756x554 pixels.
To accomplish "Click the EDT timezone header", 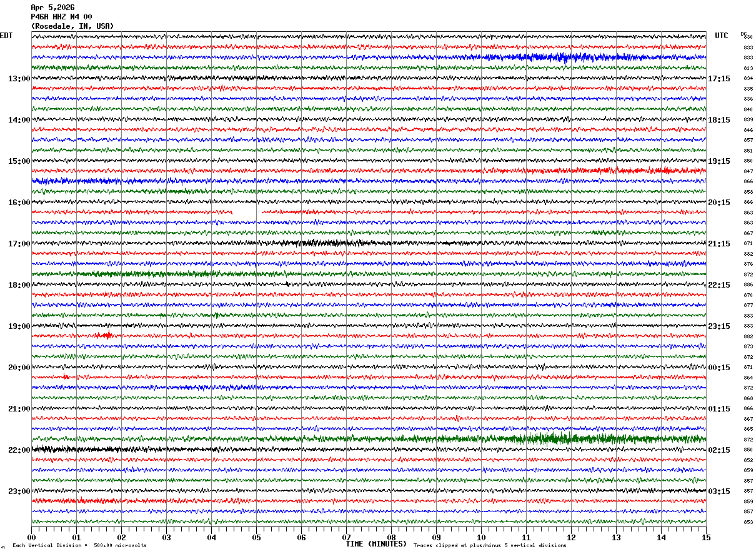I will 6,36.
